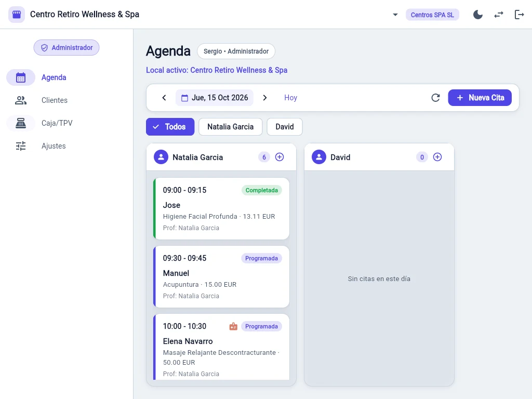Screen dimensions: 532x399
Task: Click the logout icon
Action: (520, 15)
